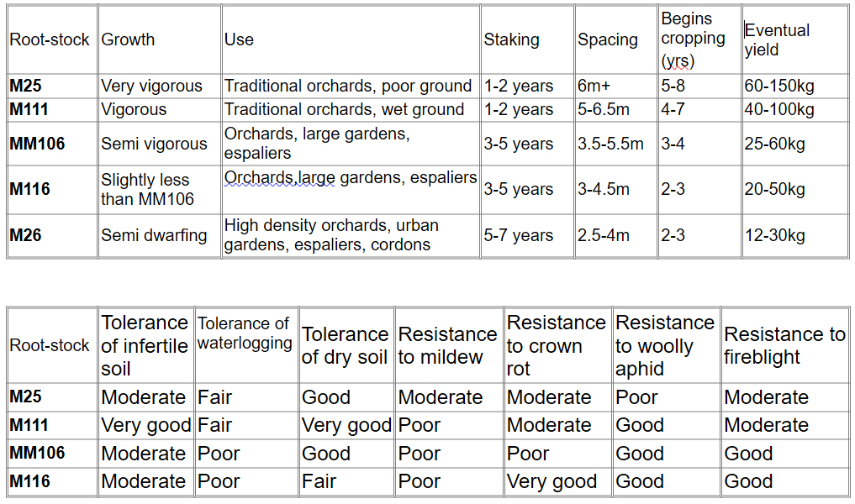
Task: Click the "Eventual yield" column header
Action: tap(777, 39)
